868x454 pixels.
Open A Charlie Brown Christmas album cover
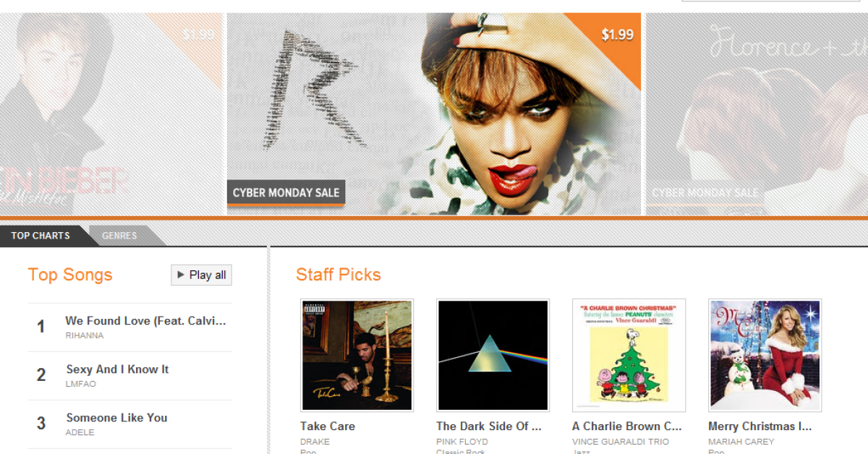pos(629,355)
